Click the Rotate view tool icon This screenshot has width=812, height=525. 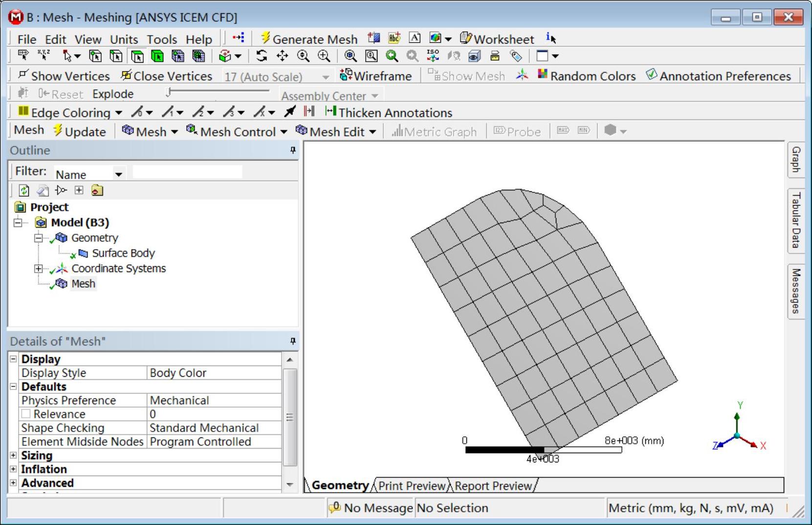[x=262, y=56]
